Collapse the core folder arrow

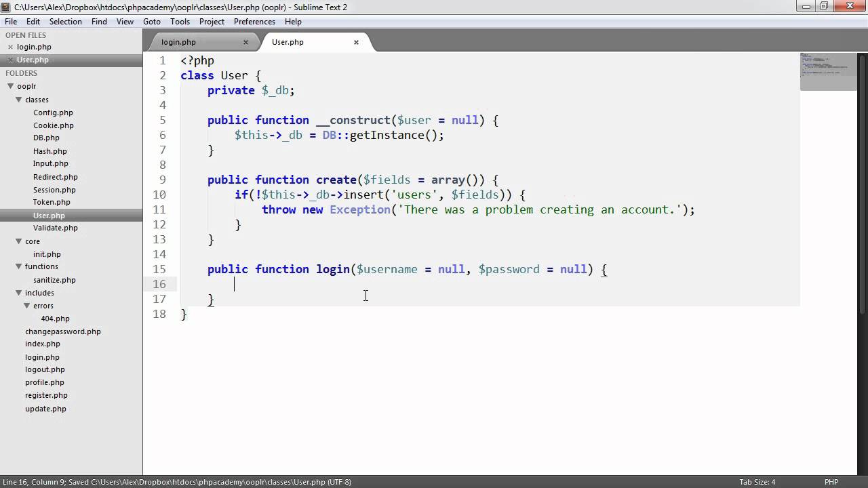tap(19, 241)
